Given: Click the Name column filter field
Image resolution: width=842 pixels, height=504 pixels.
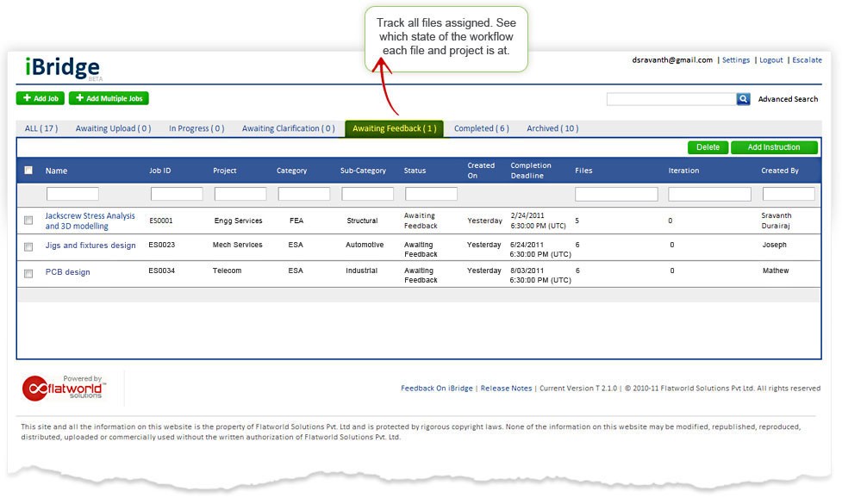Looking at the screenshot, I should click(x=72, y=194).
